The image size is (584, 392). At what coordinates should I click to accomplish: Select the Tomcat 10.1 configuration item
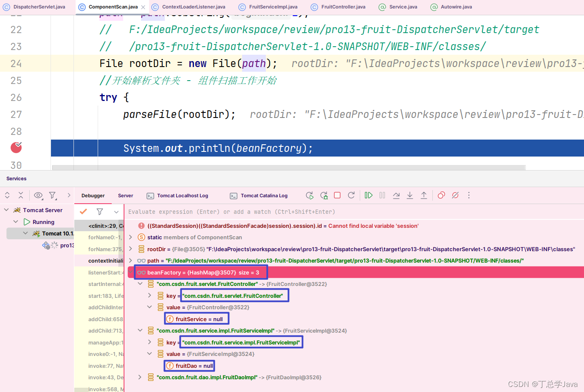pyautogui.click(x=54, y=233)
